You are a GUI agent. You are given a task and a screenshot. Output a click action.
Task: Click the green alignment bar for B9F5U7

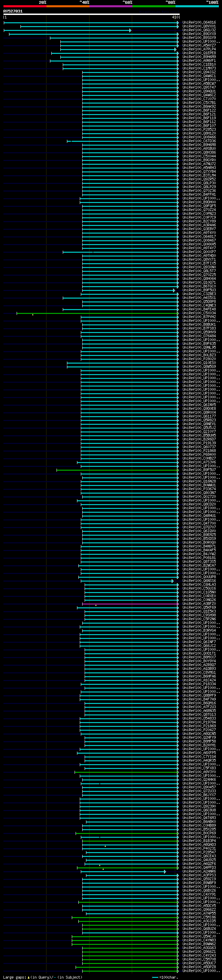[118, 470]
